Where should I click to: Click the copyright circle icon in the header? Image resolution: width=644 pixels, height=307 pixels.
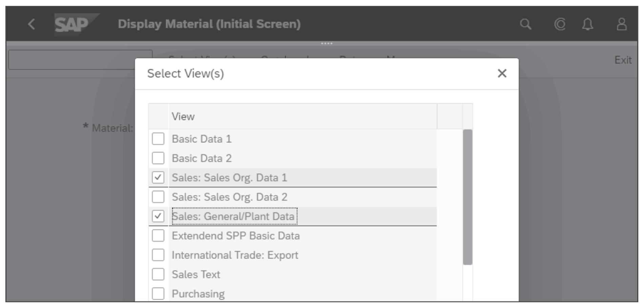560,24
